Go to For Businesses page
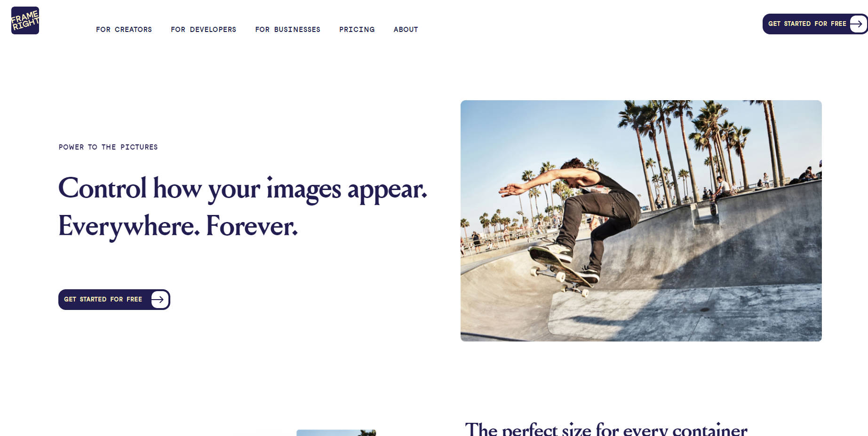Screen dimensions: 868x436 click(x=287, y=29)
